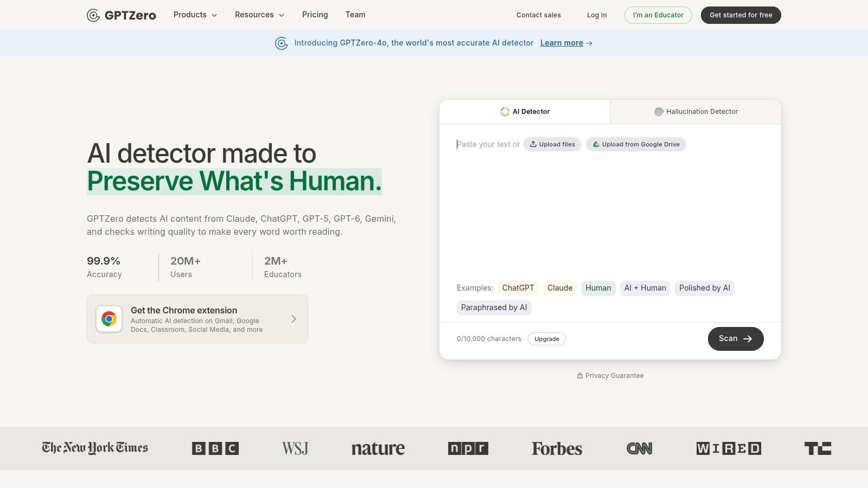This screenshot has height=488, width=868.
Task: Switch to the Hallucination Detector tab
Action: pos(696,112)
